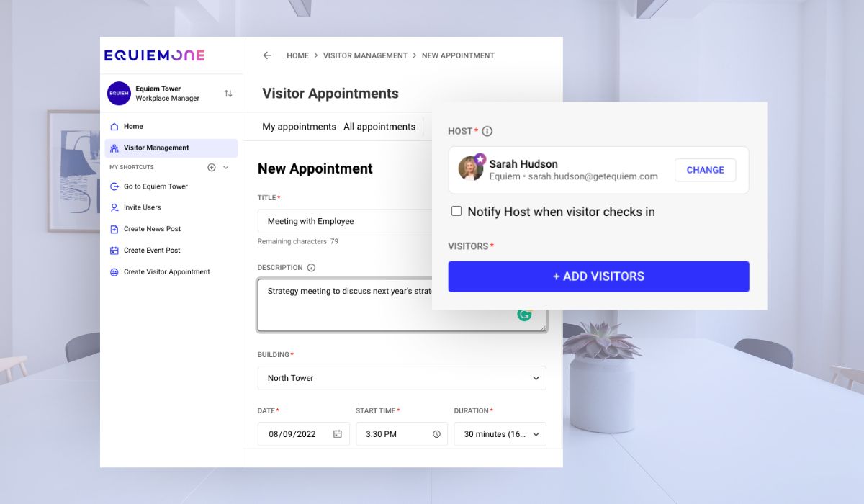The width and height of the screenshot is (864, 504).
Task: Click the 'Sarah Hudson' host name
Action: (523, 164)
